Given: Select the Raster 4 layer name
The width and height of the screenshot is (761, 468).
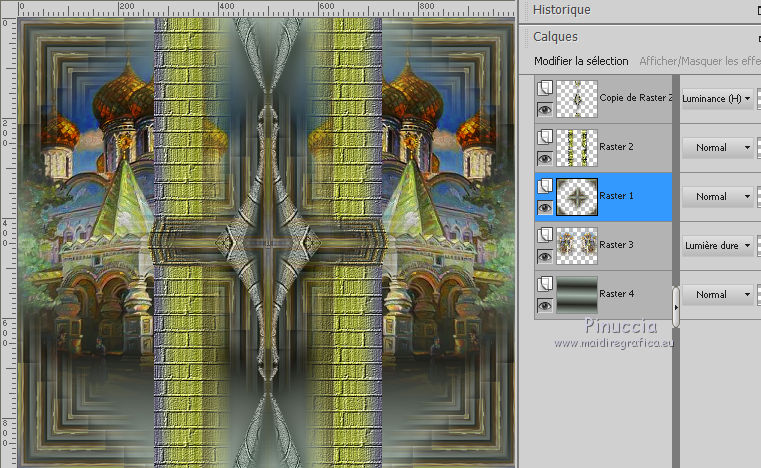Looking at the screenshot, I should [x=616, y=294].
